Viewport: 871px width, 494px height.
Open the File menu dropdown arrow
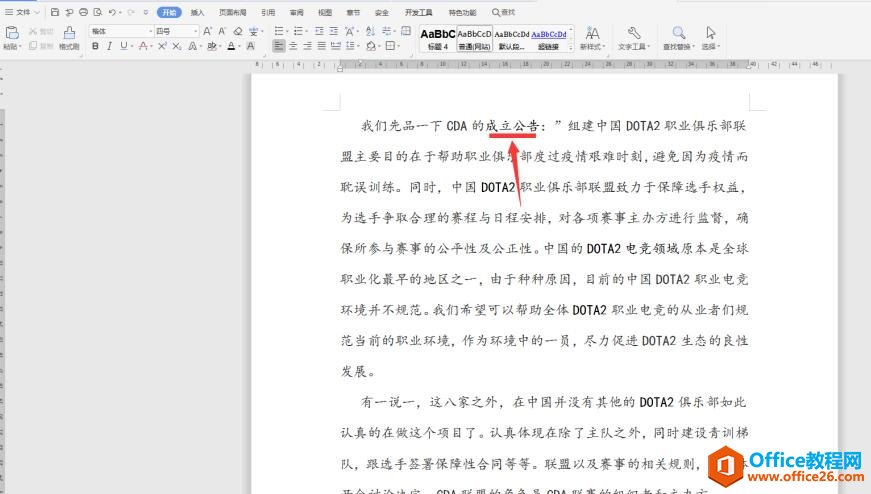click(37, 12)
